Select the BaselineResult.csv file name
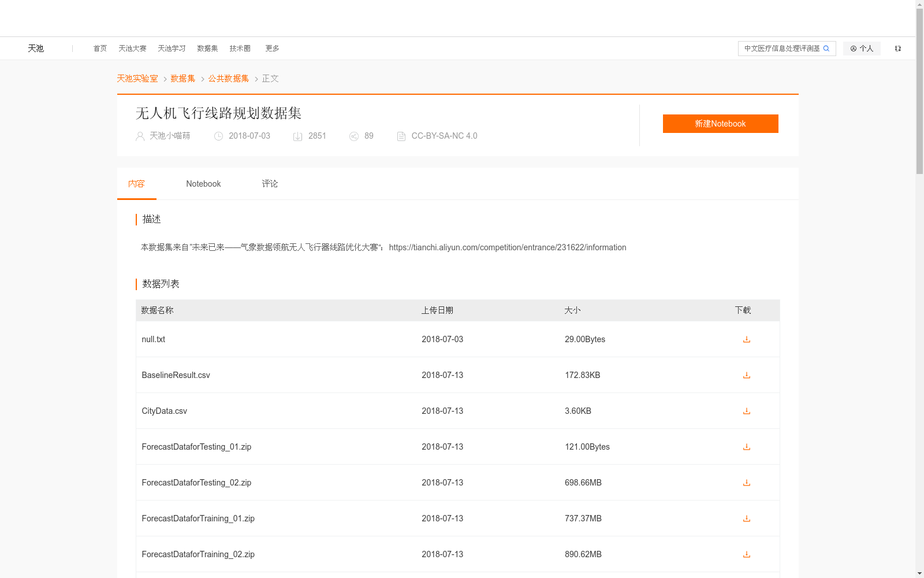 (176, 375)
